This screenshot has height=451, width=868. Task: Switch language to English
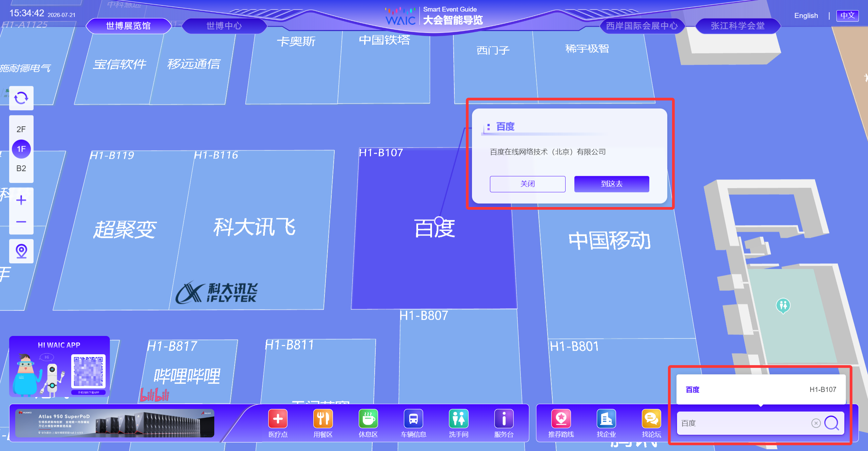806,16
